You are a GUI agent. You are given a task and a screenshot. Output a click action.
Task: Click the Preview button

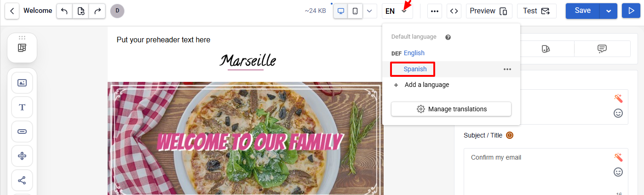[489, 11]
